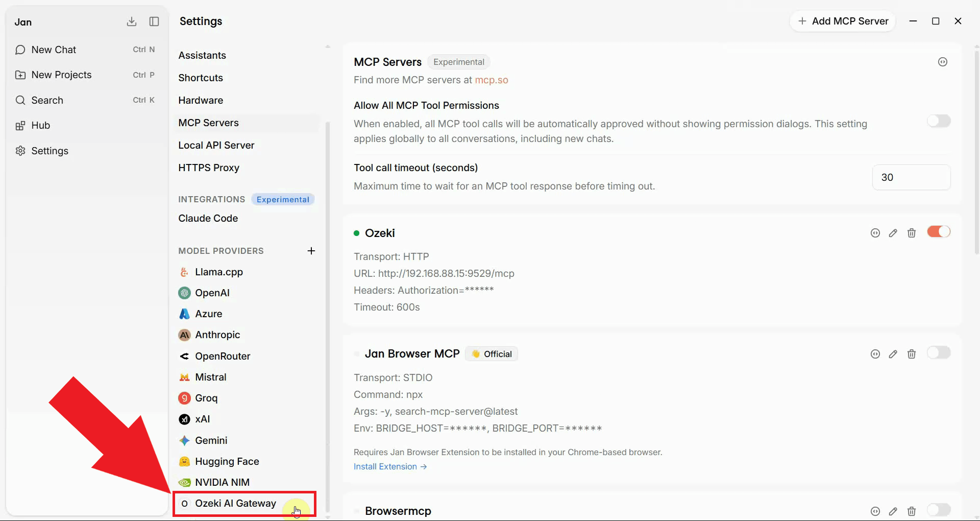Click 'Timeout: 600s' text

[387, 307]
